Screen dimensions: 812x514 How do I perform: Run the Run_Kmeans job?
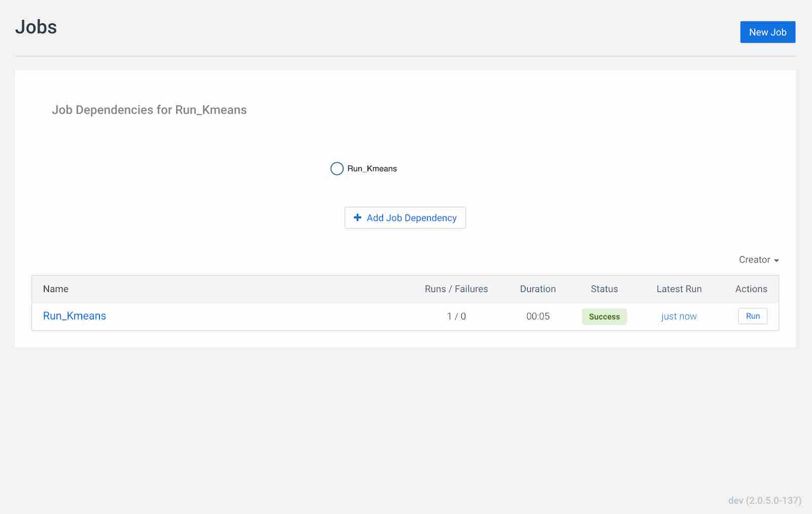click(753, 316)
